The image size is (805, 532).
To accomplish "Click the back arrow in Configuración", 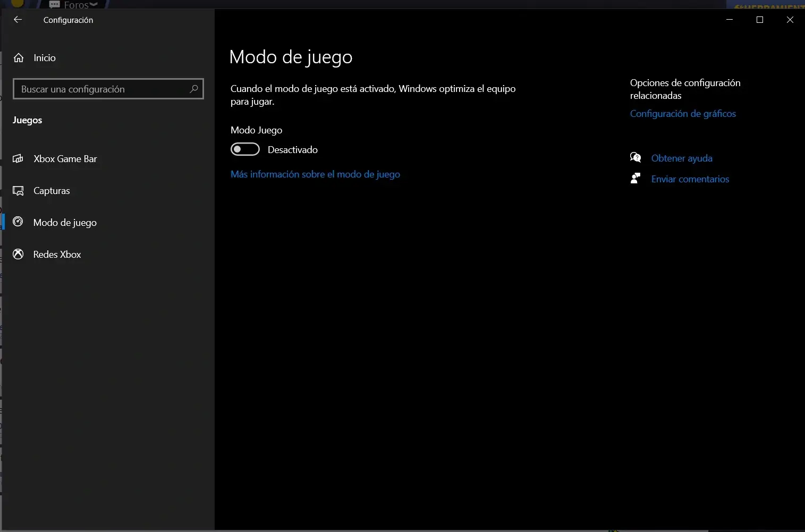I will click(x=18, y=20).
